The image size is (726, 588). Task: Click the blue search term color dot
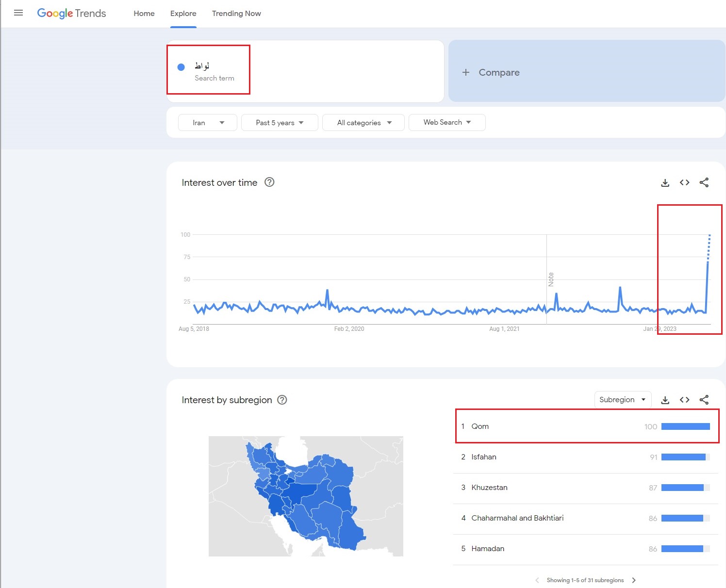(181, 67)
